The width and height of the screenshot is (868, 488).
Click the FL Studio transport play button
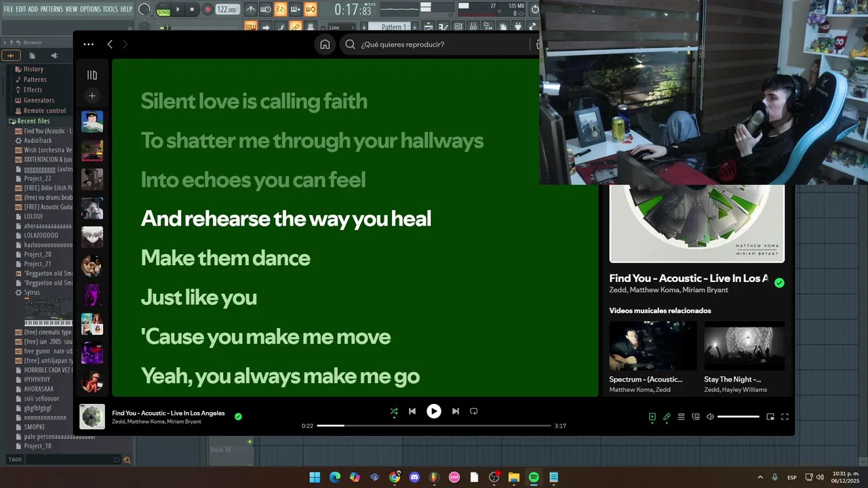click(x=178, y=9)
